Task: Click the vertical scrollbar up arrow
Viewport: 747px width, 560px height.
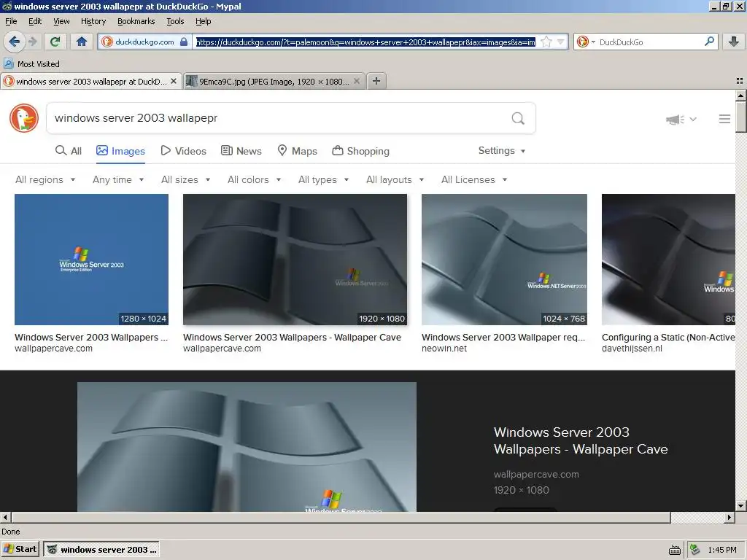Action: [741, 96]
